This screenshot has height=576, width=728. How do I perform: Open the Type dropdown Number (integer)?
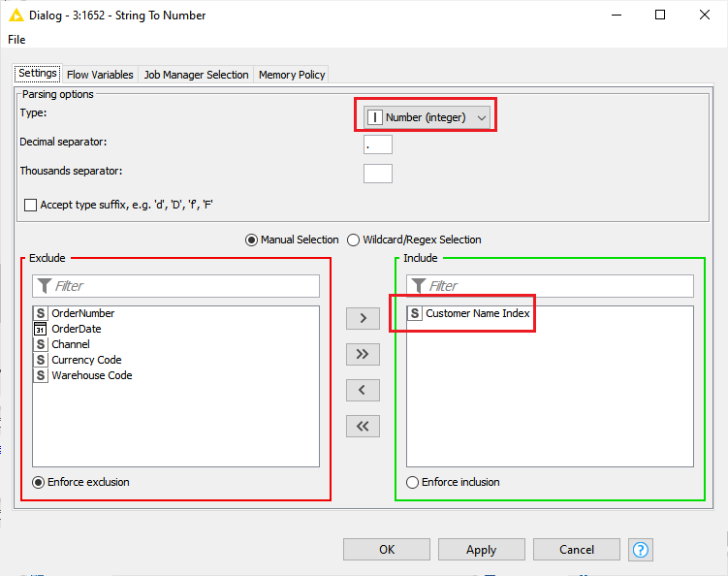pos(427,117)
